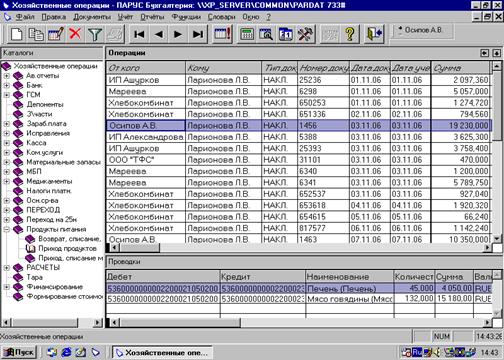Expand the Банк catalog node
Viewport: 504px width, 360px height.
pos(6,86)
